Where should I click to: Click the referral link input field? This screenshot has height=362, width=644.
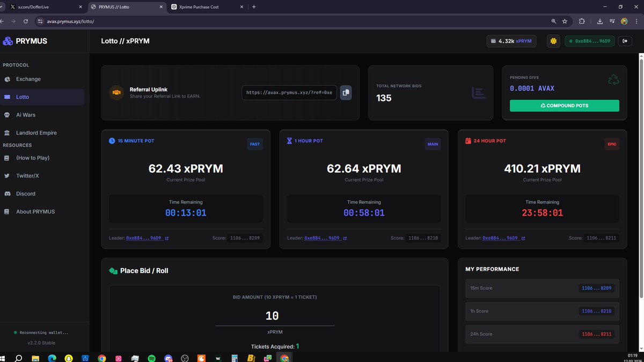(289, 92)
